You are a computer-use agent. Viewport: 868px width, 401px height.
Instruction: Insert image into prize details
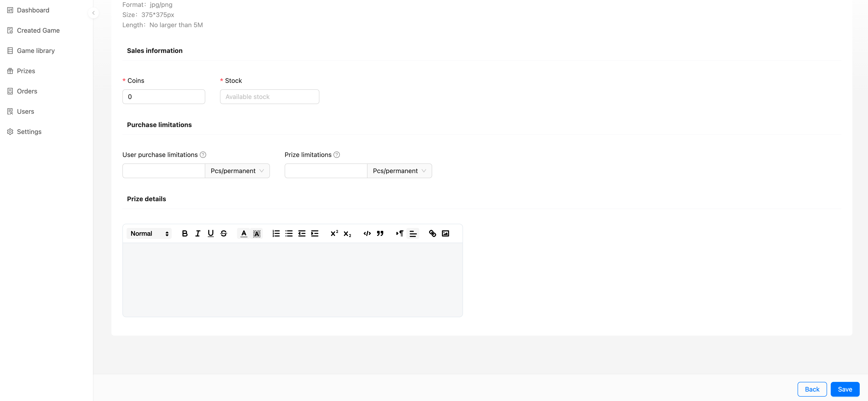(445, 233)
